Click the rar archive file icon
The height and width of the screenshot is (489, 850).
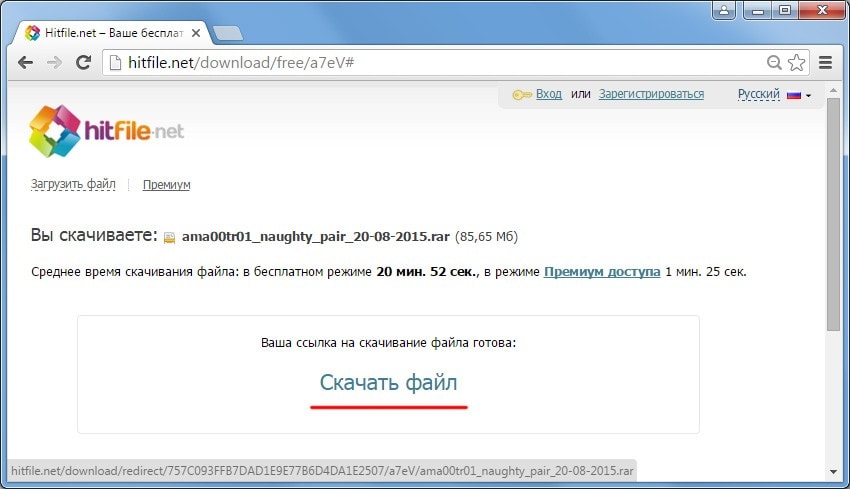pos(170,237)
